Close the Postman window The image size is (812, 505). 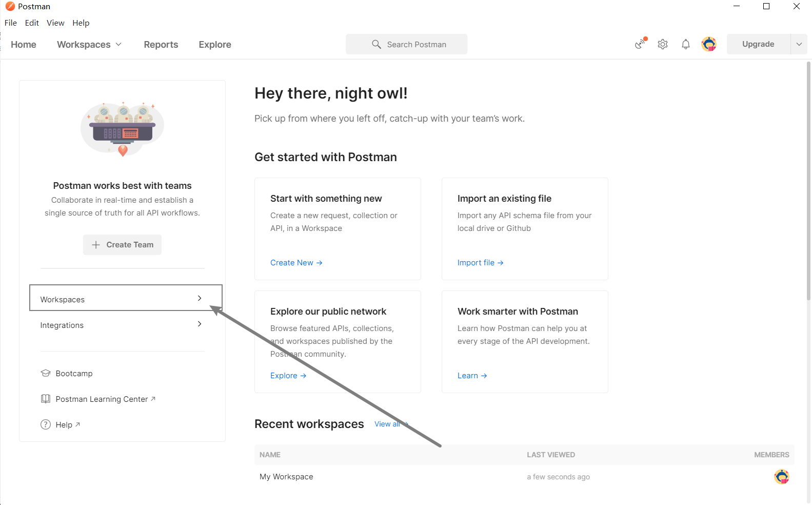click(x=797, y=6)
